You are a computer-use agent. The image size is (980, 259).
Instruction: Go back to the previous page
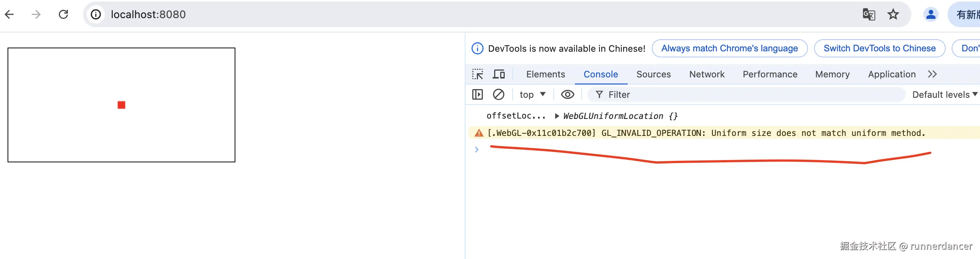(9, 14)
